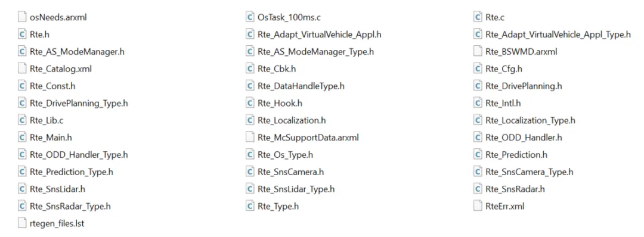
Task: Select the C icon for OsTask_100ms.c
Action: point(250,17)
